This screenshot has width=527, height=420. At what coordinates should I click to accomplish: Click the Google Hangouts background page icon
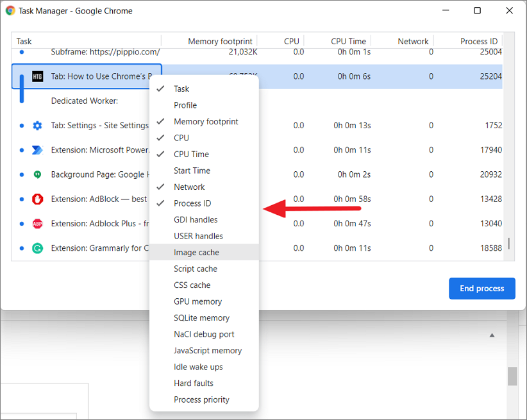click(37, 174)
